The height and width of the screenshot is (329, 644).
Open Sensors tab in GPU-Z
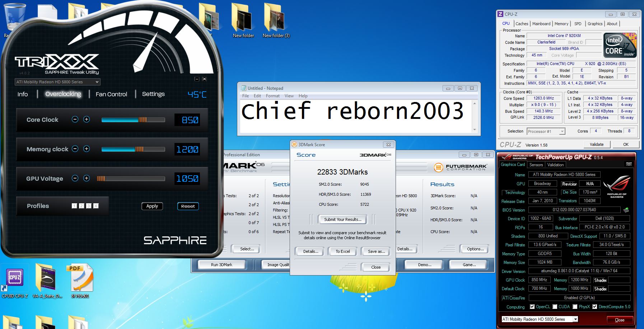click(x=536, y=165)
